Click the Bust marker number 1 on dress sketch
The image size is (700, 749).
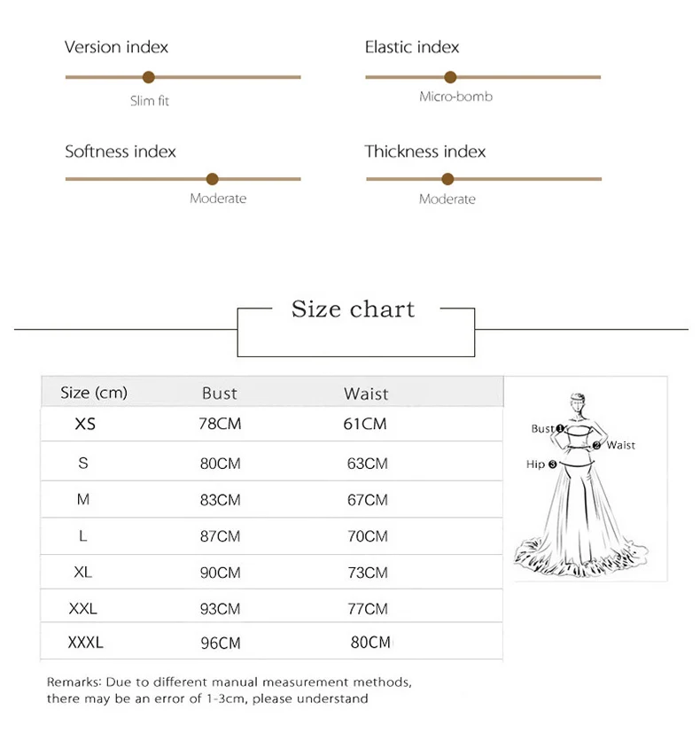click(x=560, y=428)
